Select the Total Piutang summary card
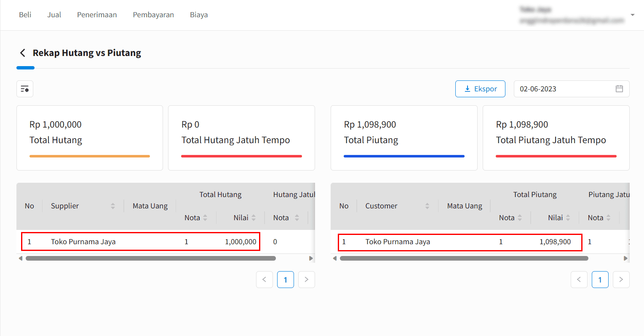This screenshot has height=336, width=644. [404, 138]
